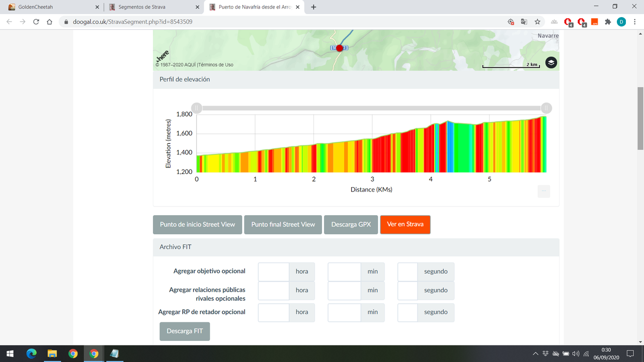Close the Segmentos de Strava tab
Viewport: 644px width, 362px height.
(197, 7)
